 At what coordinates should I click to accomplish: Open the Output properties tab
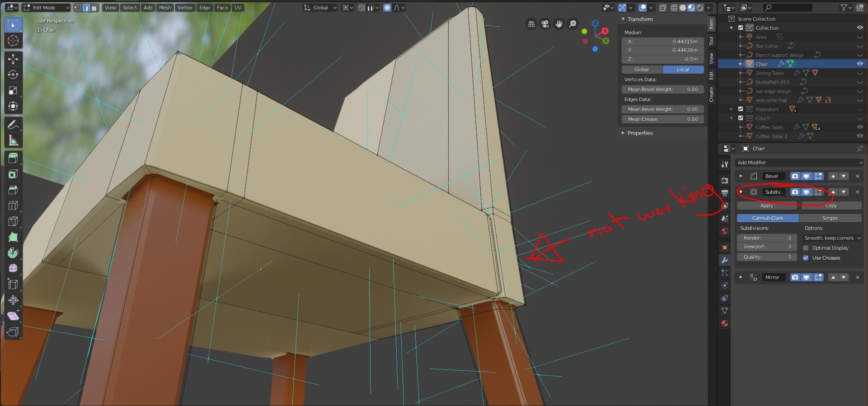click(x=725, y=193)
